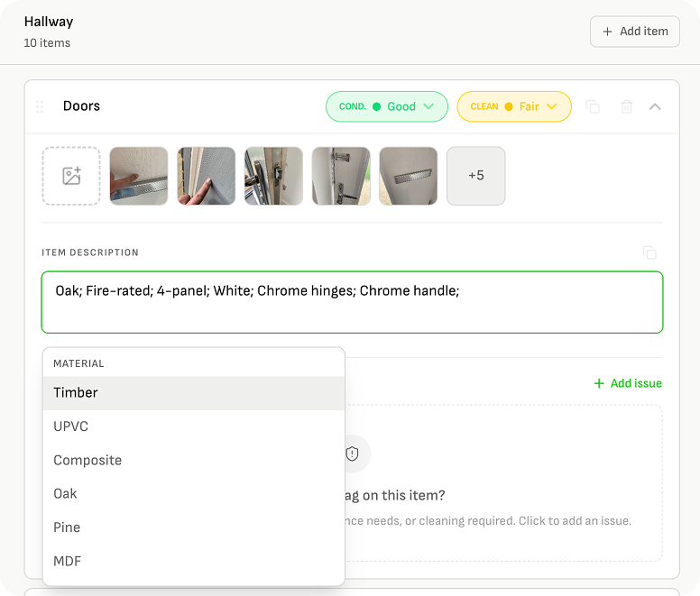Copy the item description with copy icon
The image size is (700, 596).
click(x=649, y=252)
